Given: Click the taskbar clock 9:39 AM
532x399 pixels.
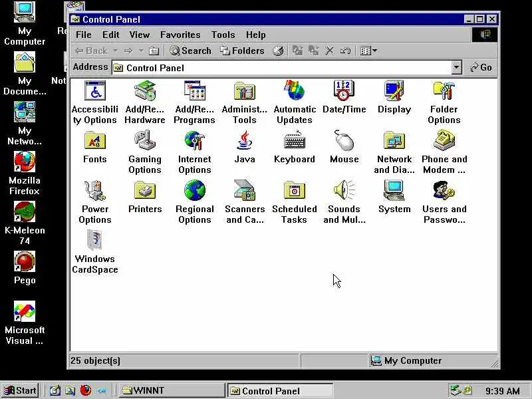Looking at the screenshot, I should coord(502,391).
